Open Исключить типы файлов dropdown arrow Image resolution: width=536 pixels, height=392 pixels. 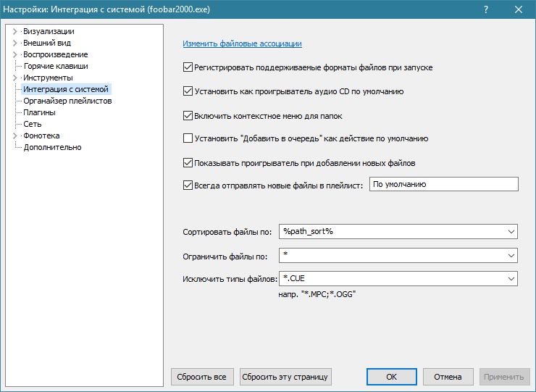click(x=511, y=278)
